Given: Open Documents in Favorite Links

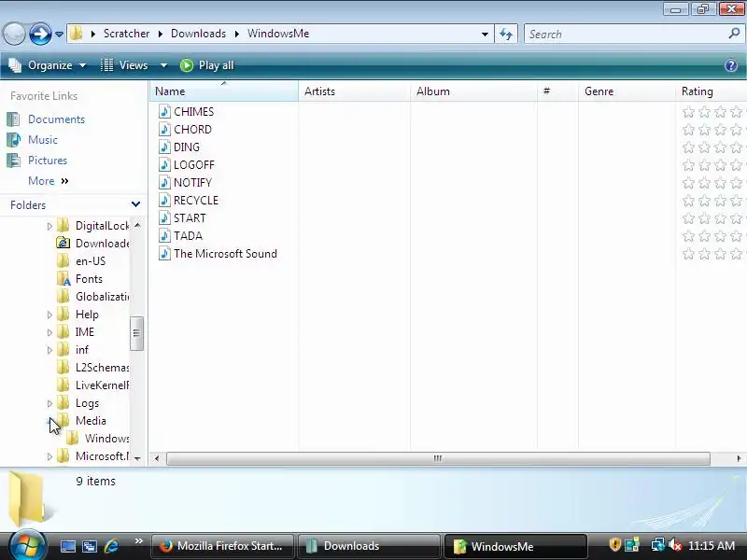Looking at the screenshot, I should pyautogui.click(x=56, y=119).
